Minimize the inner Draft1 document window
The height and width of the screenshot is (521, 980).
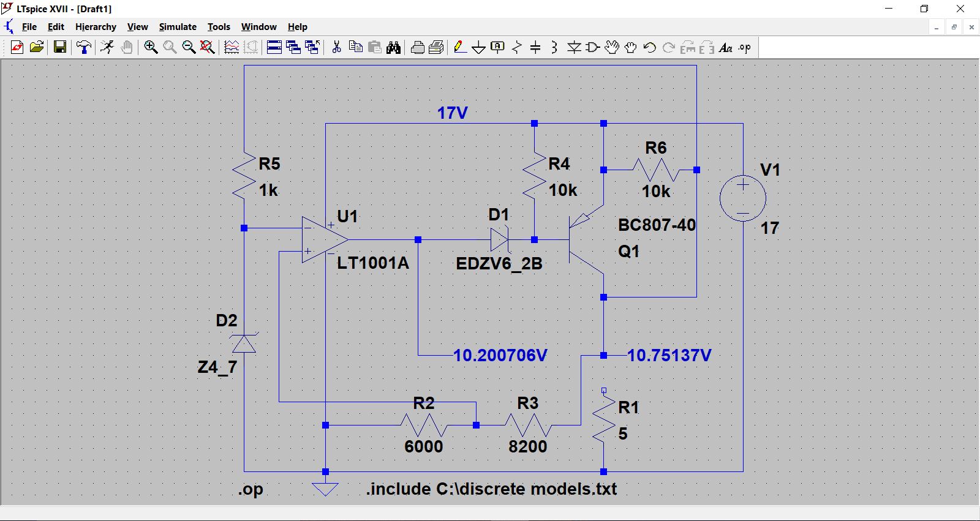(x=937, y=27)
